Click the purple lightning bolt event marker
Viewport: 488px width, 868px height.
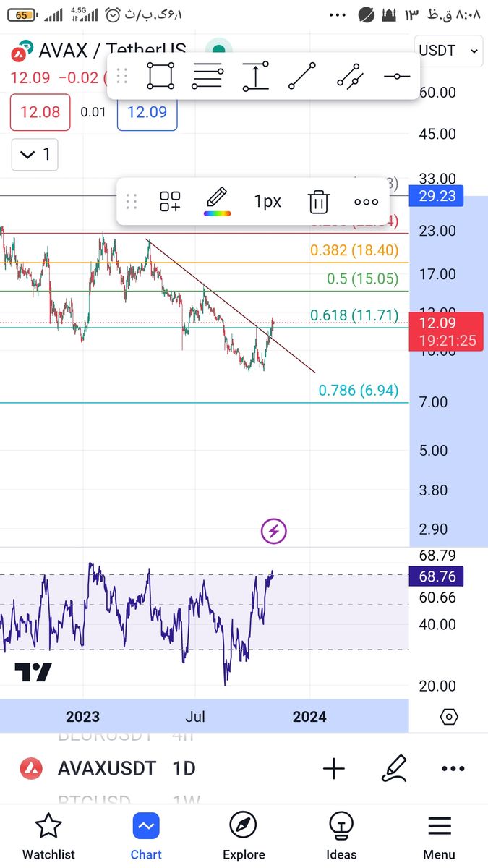pos(274,532)
